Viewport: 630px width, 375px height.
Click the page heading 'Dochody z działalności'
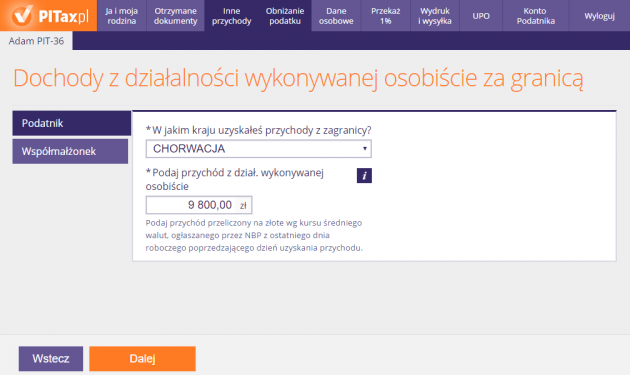pyautogui.click(x=298, y=78)
